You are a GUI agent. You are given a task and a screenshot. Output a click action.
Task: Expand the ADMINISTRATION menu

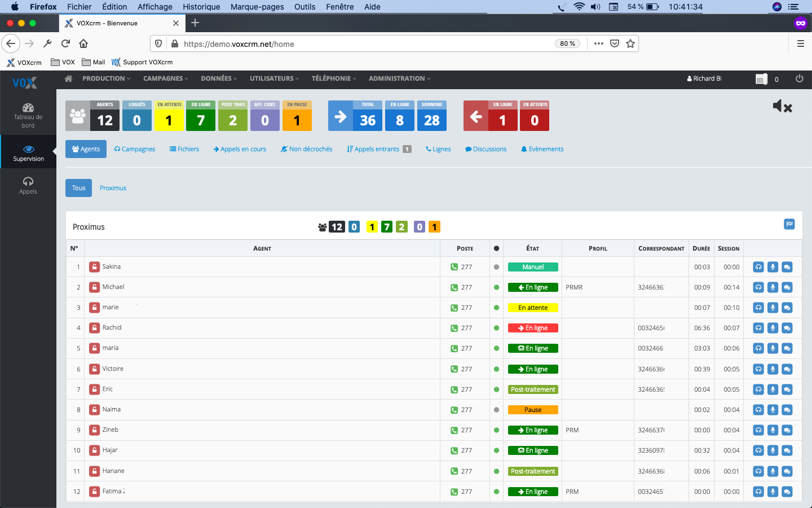pos(400,78)
